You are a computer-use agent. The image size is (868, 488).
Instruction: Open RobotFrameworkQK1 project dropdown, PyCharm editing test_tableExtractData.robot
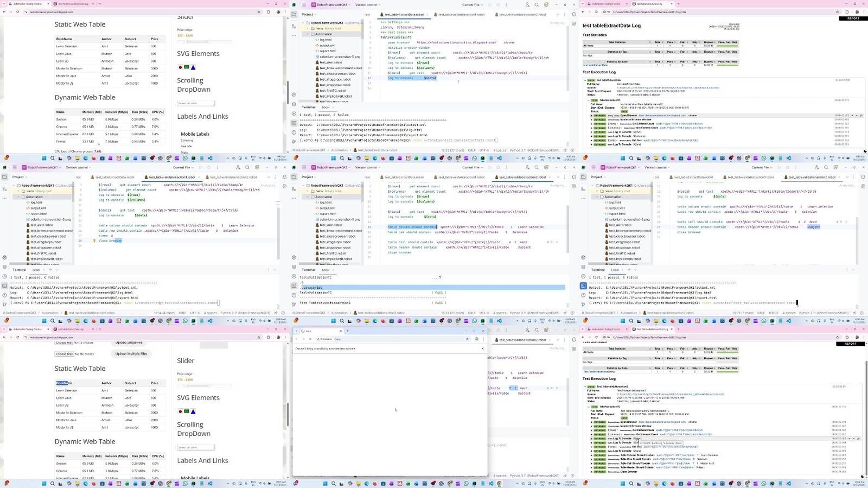[332, 4]
